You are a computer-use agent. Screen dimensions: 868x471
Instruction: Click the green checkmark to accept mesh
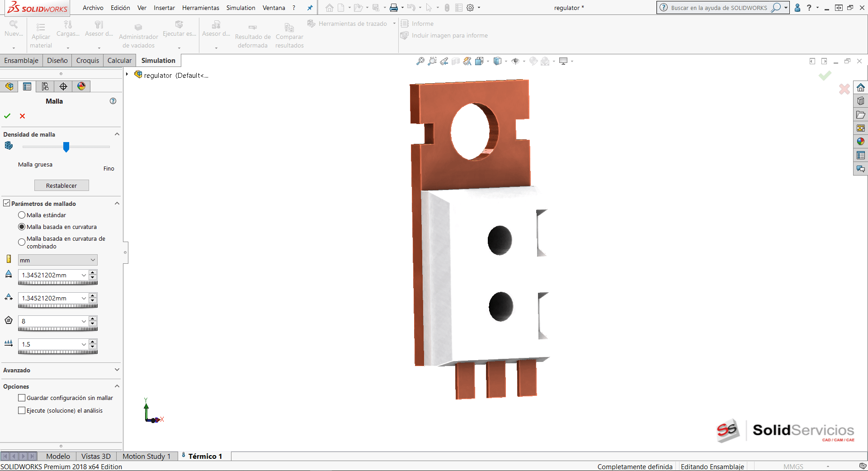point(7,116)
